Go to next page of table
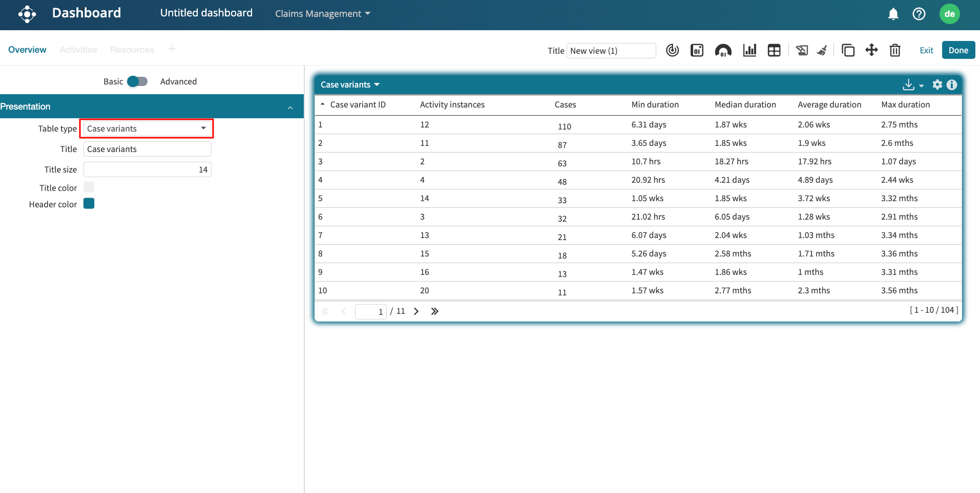The width and height of the screenshot is (980, 493). [x=416, y=311]
